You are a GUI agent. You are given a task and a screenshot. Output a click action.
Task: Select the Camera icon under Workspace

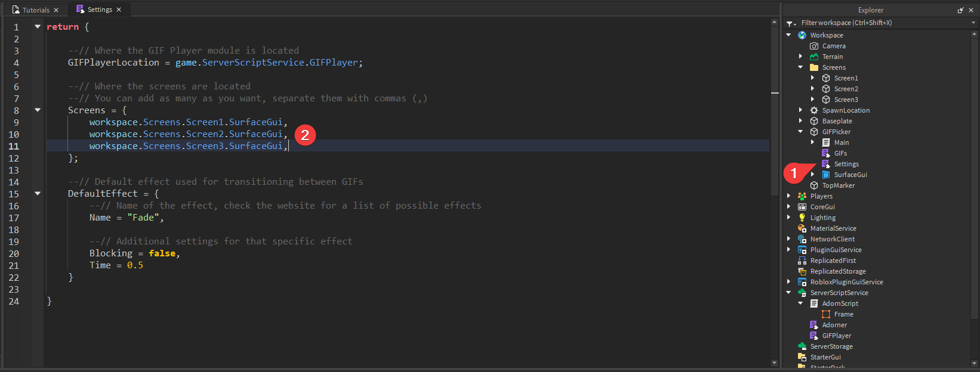point(814,46)
